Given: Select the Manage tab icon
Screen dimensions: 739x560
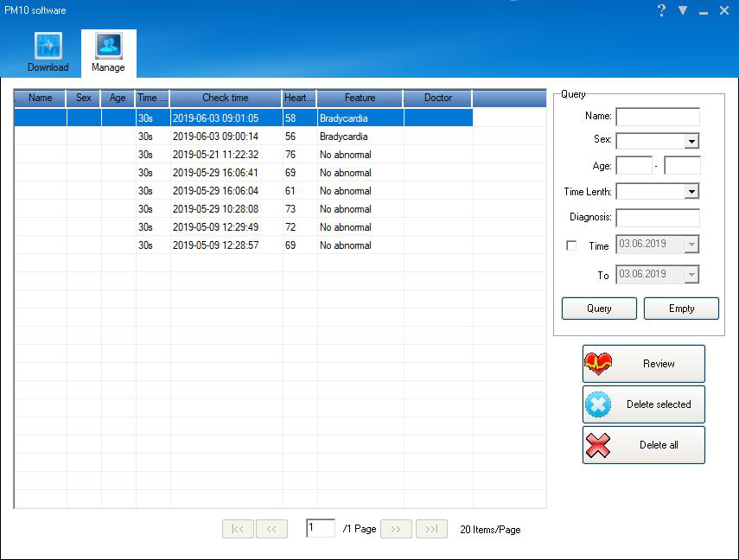Looking at the screenshot, I should click(108, 47).
